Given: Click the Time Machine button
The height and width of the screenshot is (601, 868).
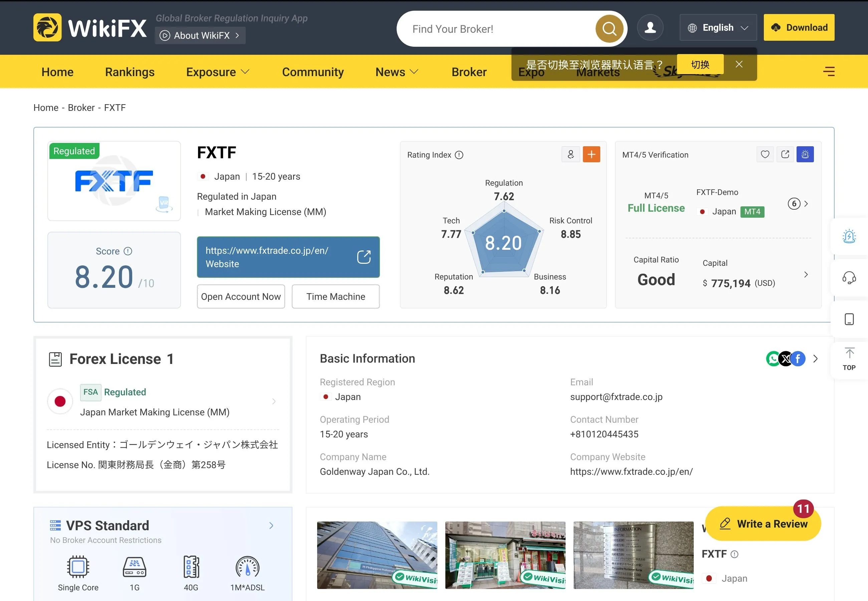Looking at the screenshot, I should click(336, 297).
